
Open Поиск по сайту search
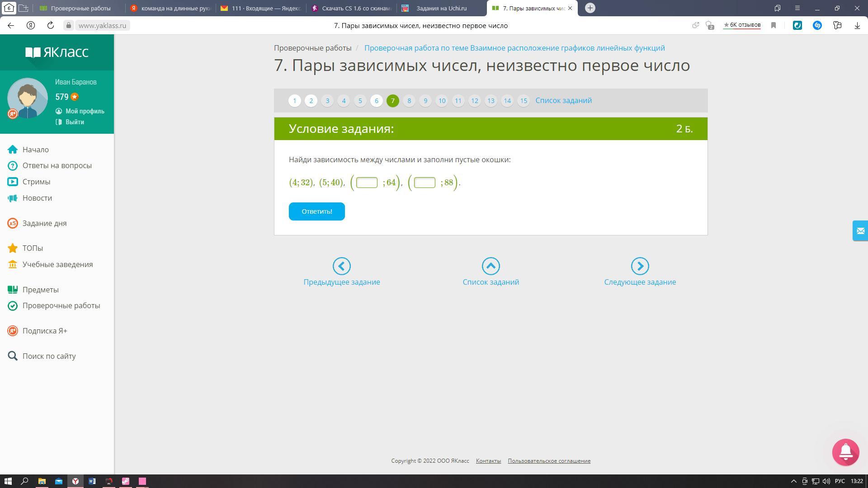tap(49, 356)
